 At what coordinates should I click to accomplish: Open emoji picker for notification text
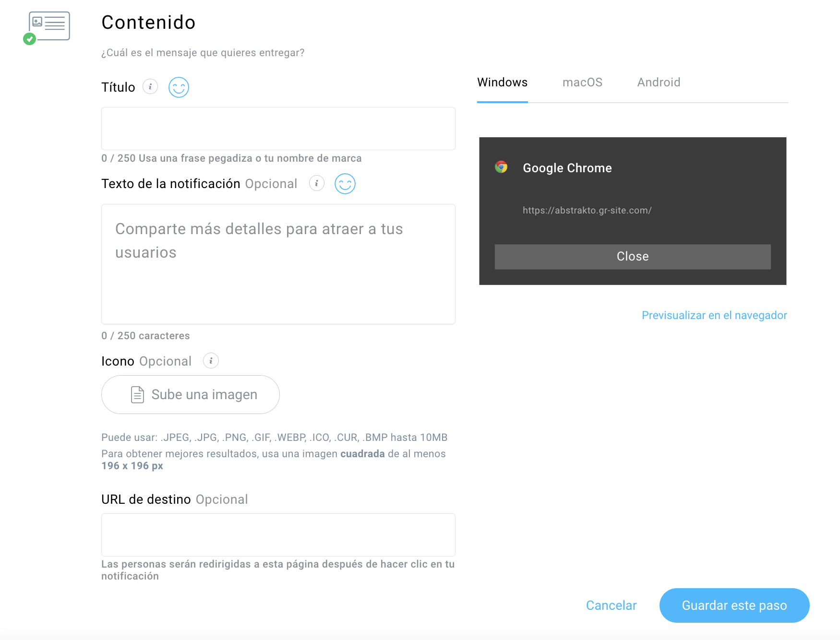345,184
